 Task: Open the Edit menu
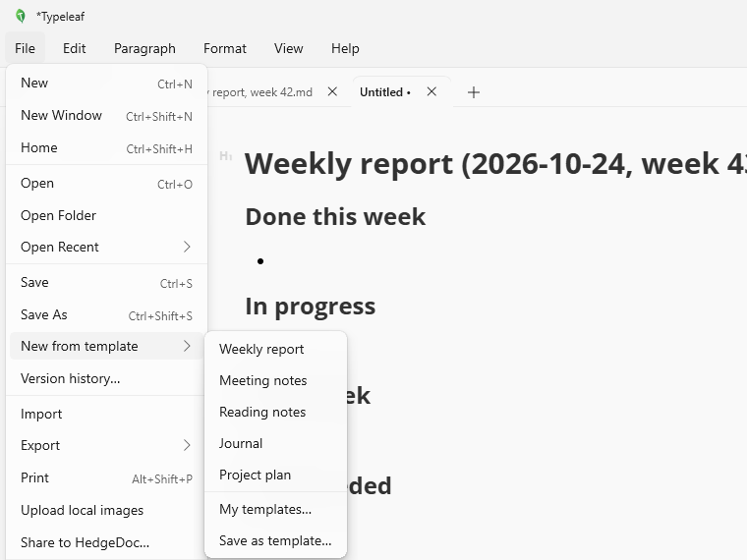(x=75, y=48)
